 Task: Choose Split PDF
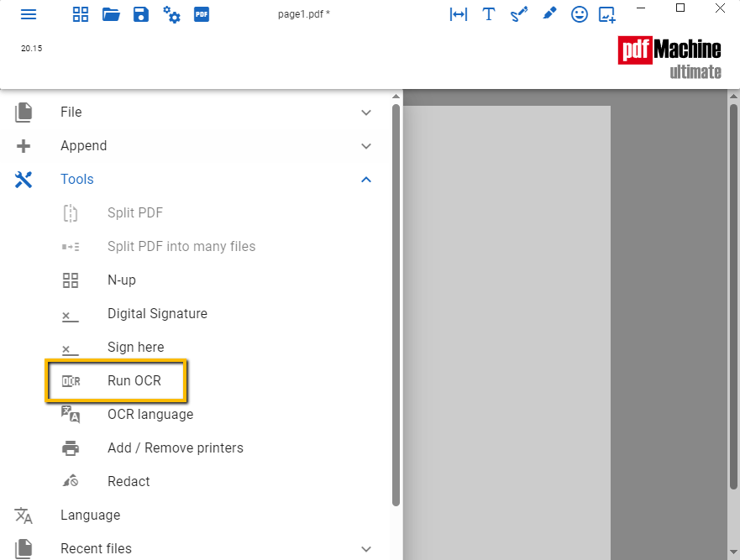pos(135,212)
